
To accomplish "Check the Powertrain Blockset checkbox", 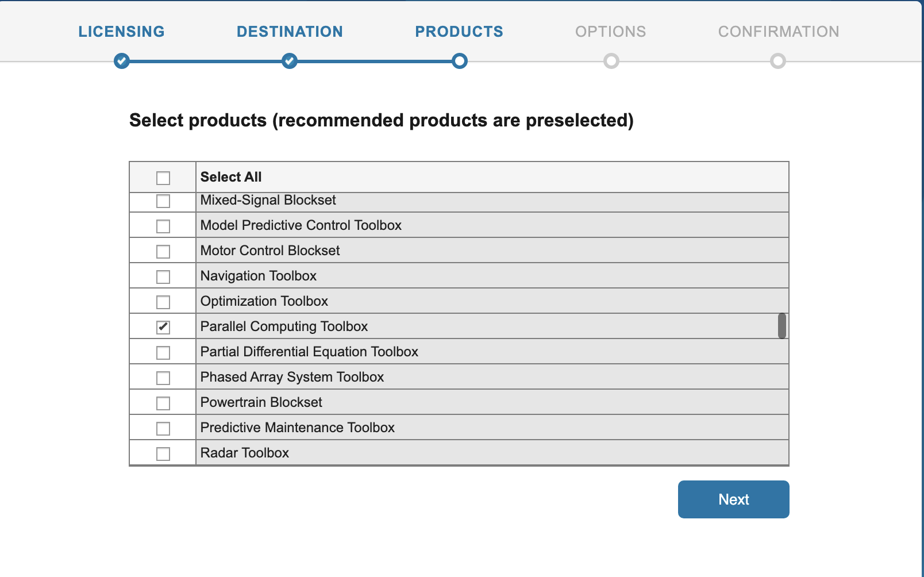I will click(x=163, y=402).
